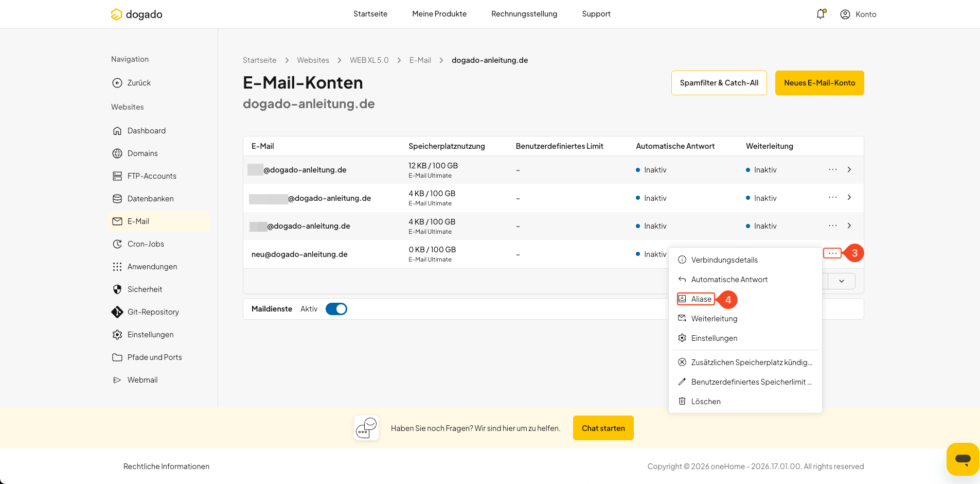Click the Webmail send icon

117,380
